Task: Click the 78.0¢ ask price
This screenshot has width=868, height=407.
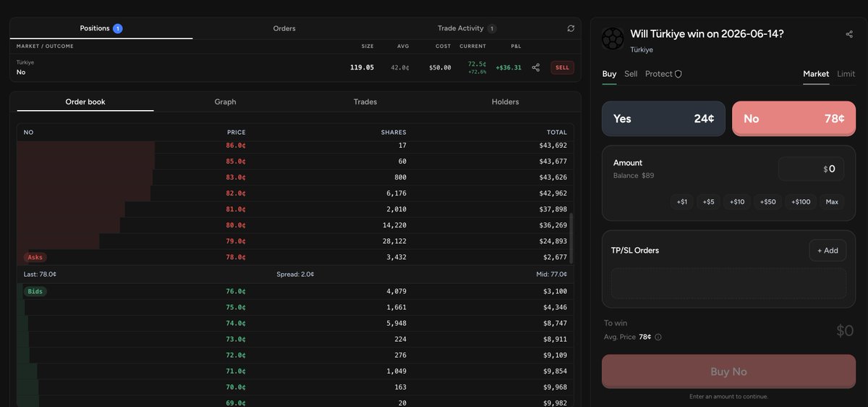Action: coord(236,257)
